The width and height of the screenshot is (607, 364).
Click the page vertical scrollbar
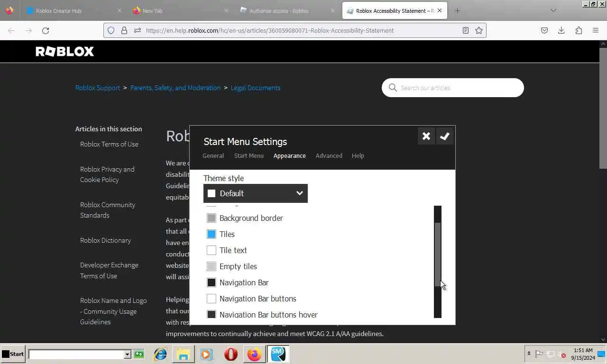(x=603, y=108)
